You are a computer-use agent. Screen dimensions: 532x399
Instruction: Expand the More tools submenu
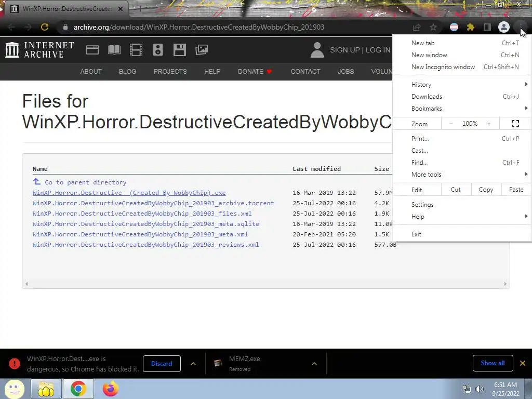tap(462, 175)
